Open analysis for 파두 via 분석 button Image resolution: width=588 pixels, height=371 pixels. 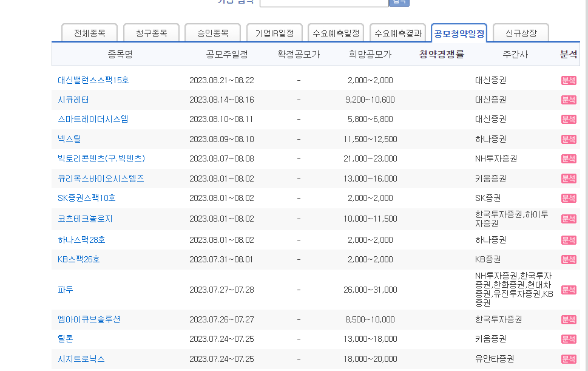click(x=568, y=290)
